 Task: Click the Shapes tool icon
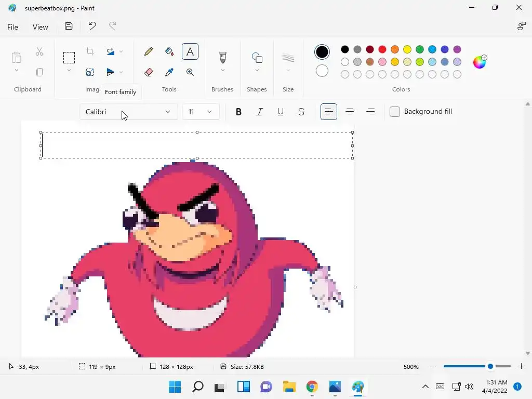pos(257,58)
